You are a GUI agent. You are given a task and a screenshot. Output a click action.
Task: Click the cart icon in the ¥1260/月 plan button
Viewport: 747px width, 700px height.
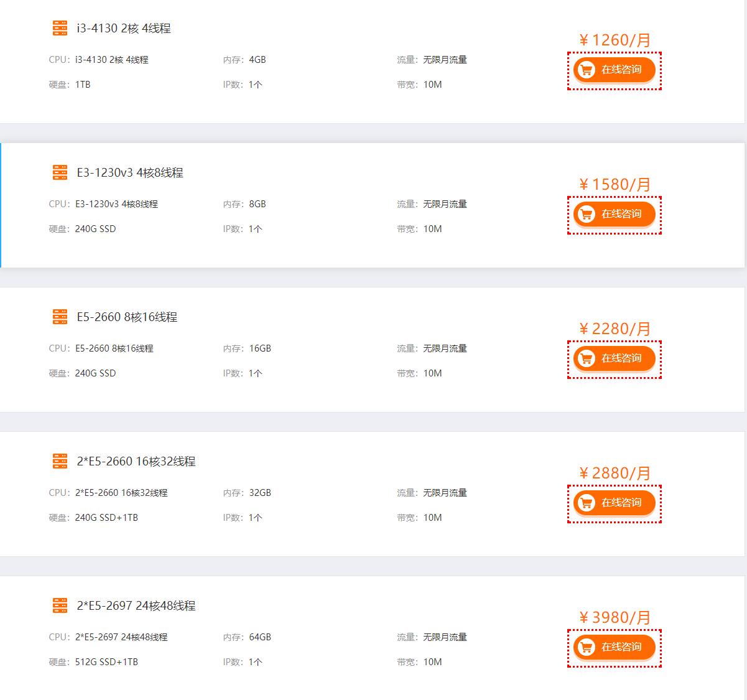point(586,70)
